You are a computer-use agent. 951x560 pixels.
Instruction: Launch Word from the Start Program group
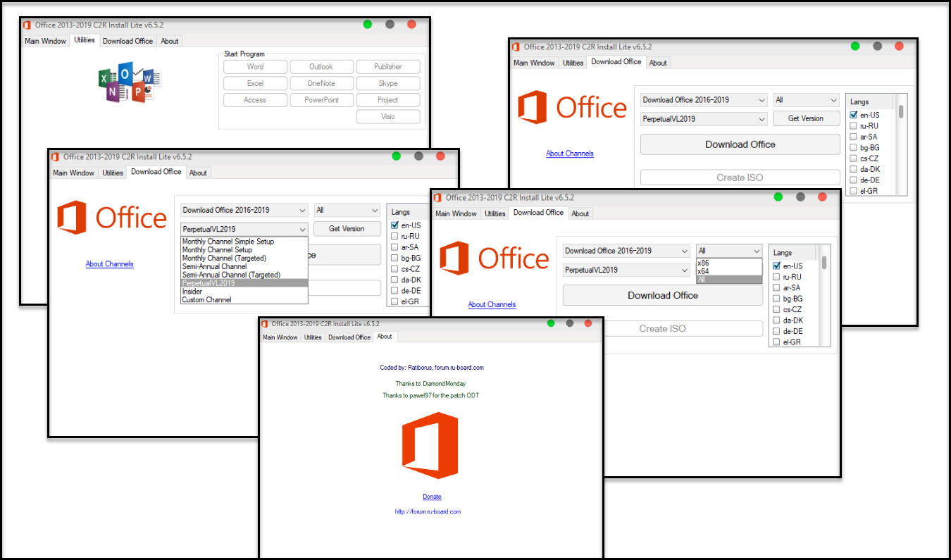pyautogui.click(x=255, y=67)
